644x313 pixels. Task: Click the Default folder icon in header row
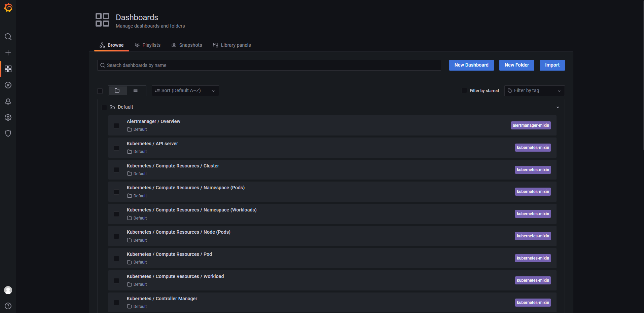[x=112, y=107]
